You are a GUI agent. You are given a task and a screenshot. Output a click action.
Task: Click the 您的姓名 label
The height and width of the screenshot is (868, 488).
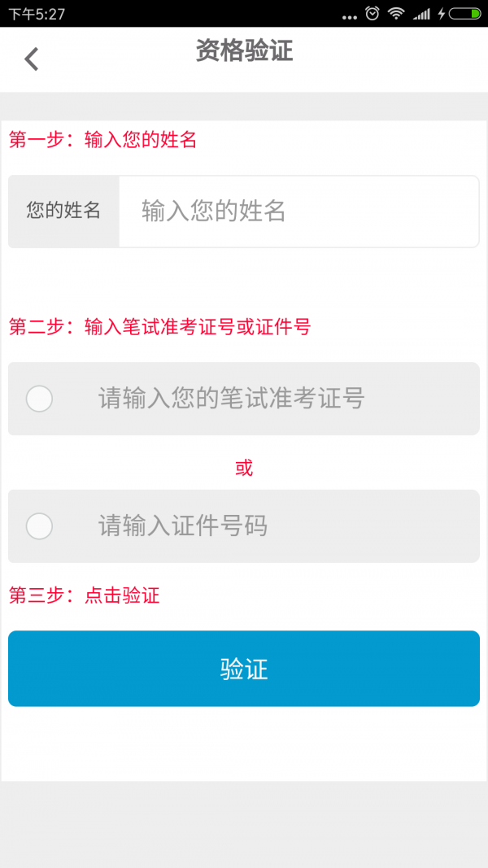[63, 212]
